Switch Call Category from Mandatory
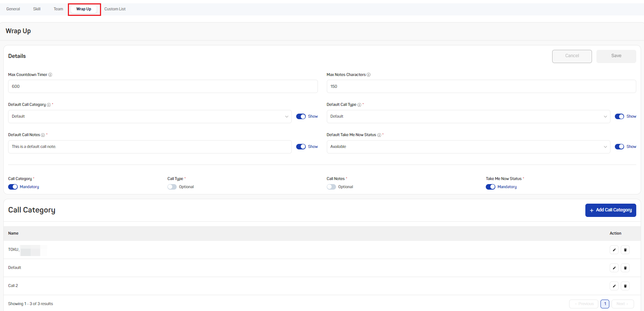 click(x=13, y=187)
